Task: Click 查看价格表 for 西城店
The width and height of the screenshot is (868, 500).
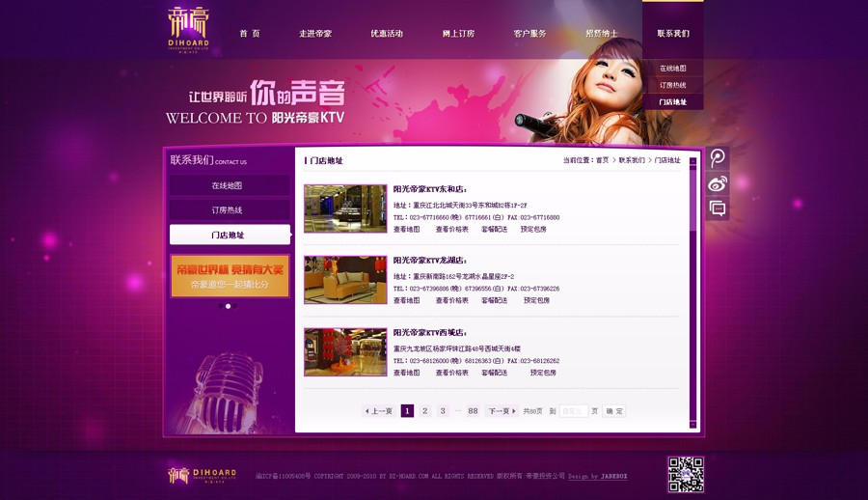Action: tap(451, 373)
